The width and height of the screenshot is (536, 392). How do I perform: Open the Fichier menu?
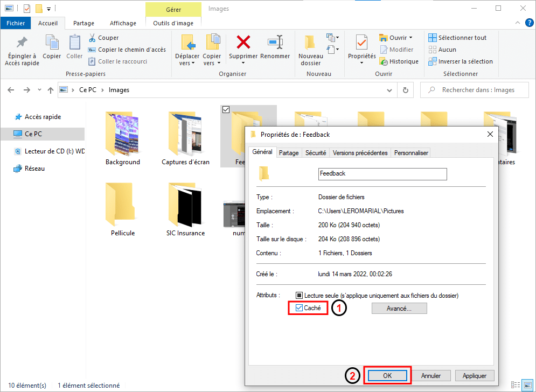pos(16,23)
